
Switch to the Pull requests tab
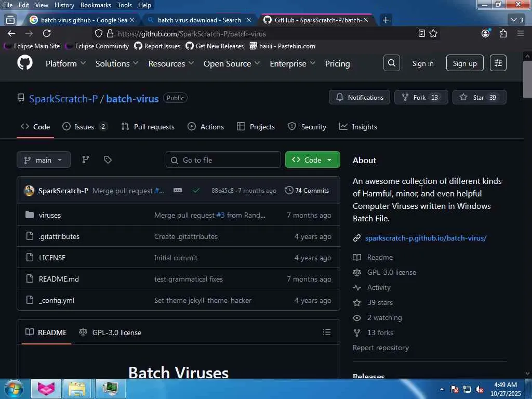point(148,127)
